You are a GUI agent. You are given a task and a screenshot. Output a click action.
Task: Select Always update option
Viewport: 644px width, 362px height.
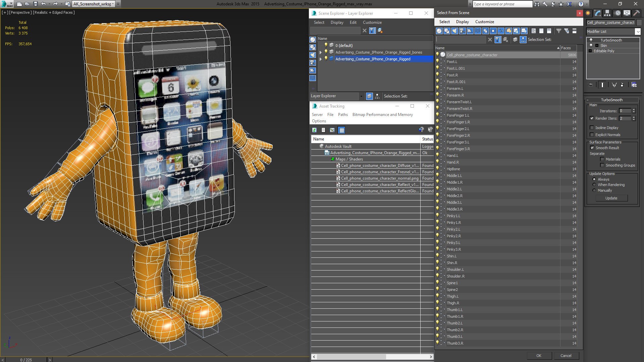pyautogui.click(x=594, y=179)
